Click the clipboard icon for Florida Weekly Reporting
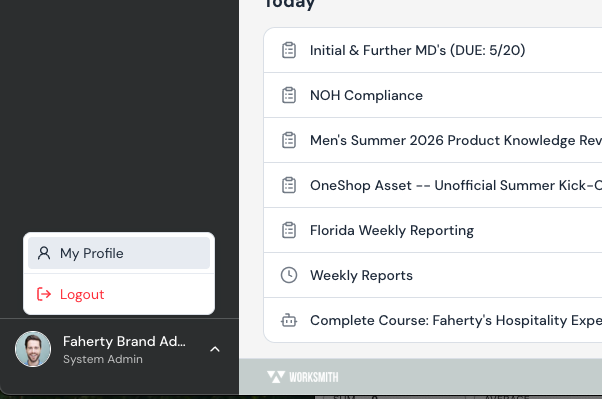Viewport: 602px width, 399px height. point(289,230)
